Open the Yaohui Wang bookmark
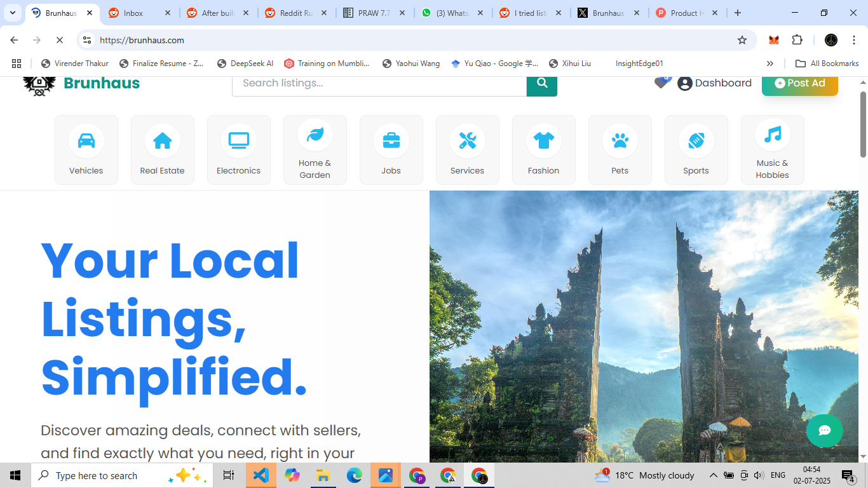This screenshot has width=868, height=488. click(x=411, y=64)
